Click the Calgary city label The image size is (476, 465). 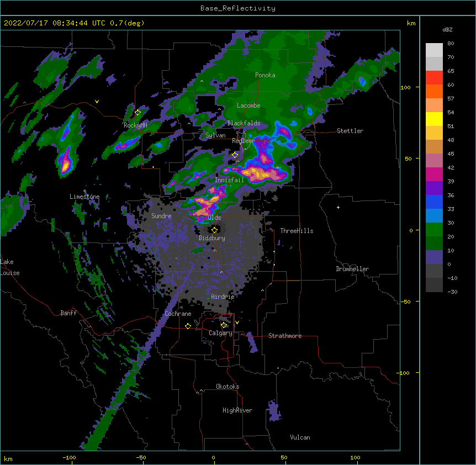[x=220, y=333]
